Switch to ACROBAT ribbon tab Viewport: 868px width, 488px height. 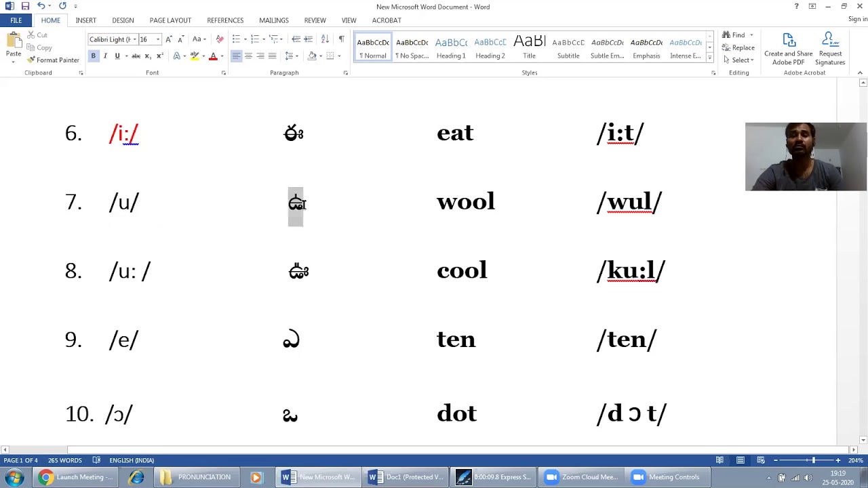(x=387, y=20)
